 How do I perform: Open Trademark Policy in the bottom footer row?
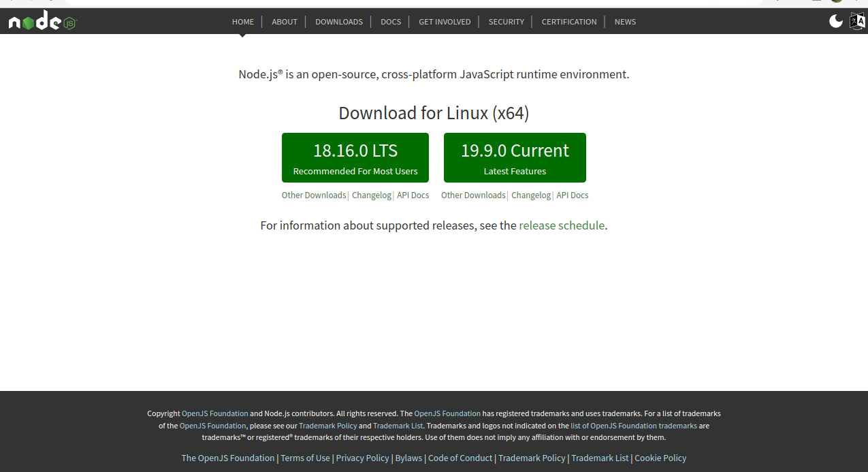coord(532,458)
